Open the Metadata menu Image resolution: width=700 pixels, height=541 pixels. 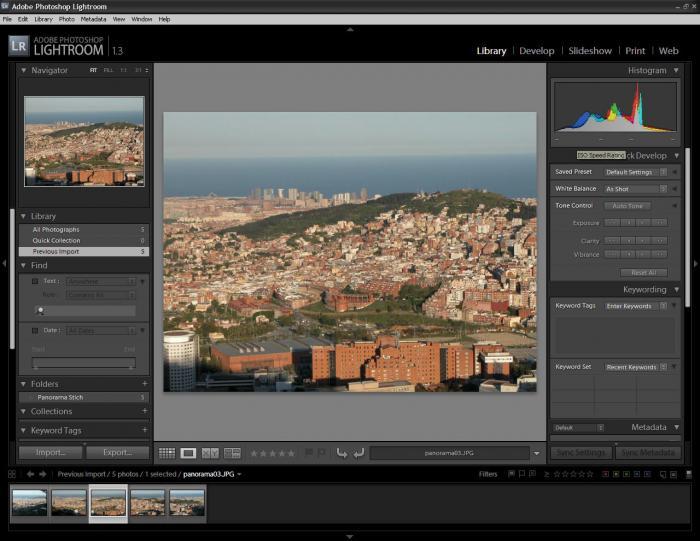coord(93,19)
